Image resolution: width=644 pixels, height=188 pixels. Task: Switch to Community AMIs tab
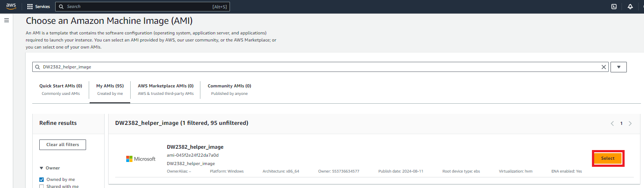pyautogui.click(x=229, y=90)
